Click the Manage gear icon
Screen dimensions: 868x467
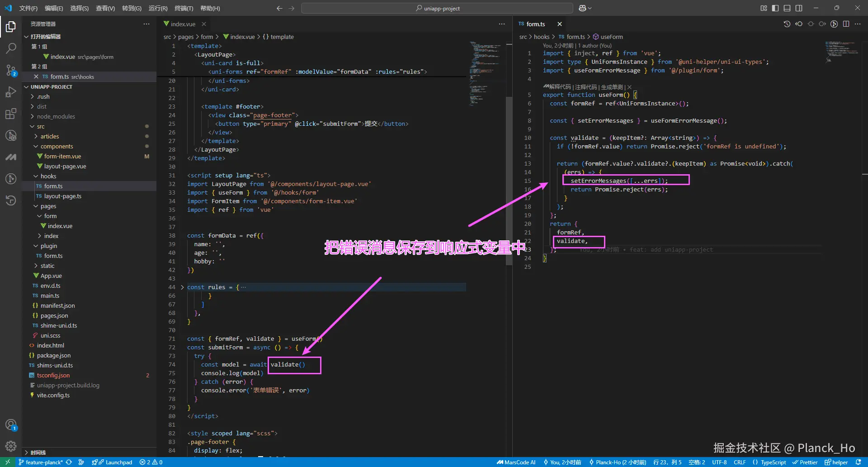(x=11, y=446)
